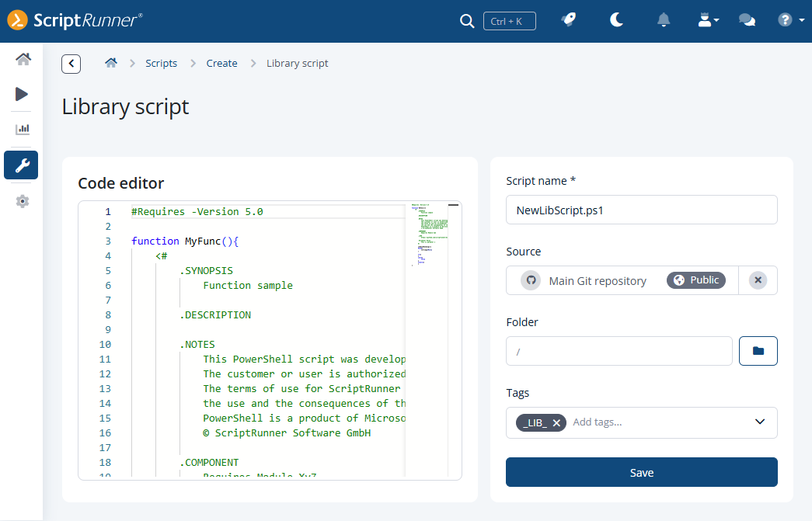Click the ScriptRunner logo
812x521 pixels.
[x=75, y=20]
